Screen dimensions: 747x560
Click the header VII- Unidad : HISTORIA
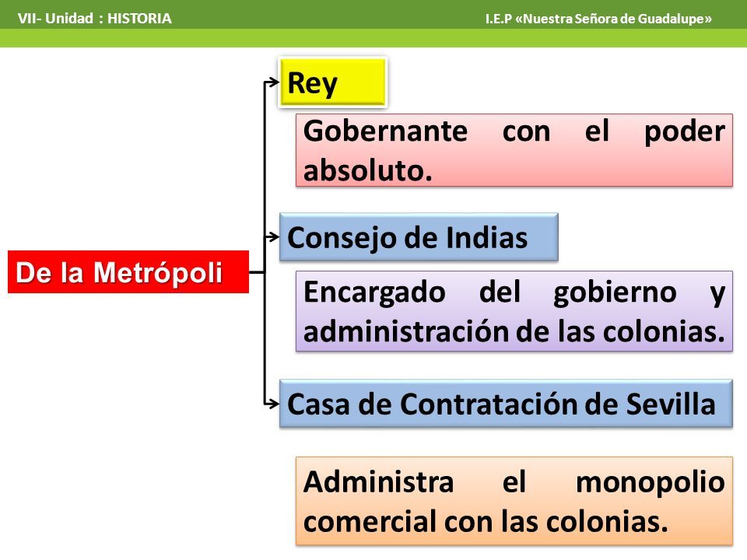94,18
